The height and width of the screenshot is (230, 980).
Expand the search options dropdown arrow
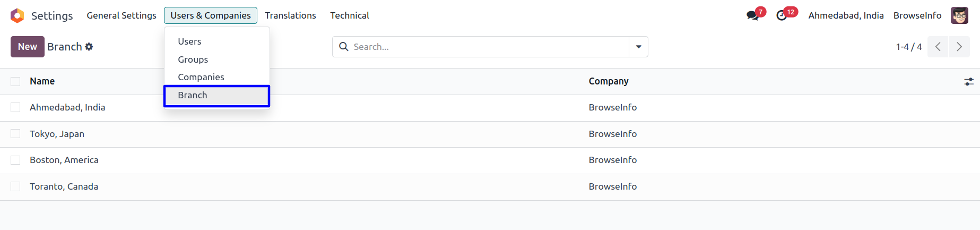pos(639,47)
